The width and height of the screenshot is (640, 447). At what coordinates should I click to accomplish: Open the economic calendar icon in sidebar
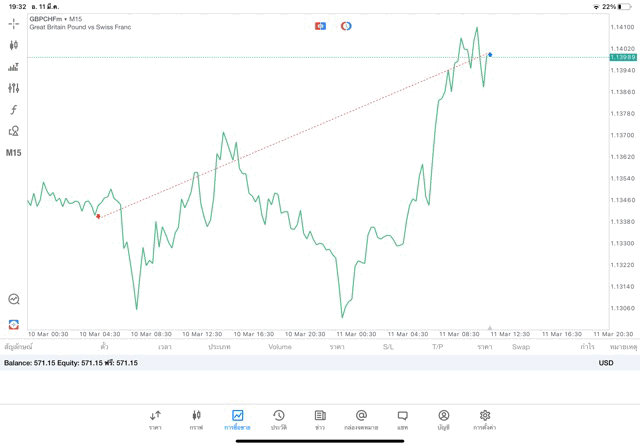click(x=14, y=324)
